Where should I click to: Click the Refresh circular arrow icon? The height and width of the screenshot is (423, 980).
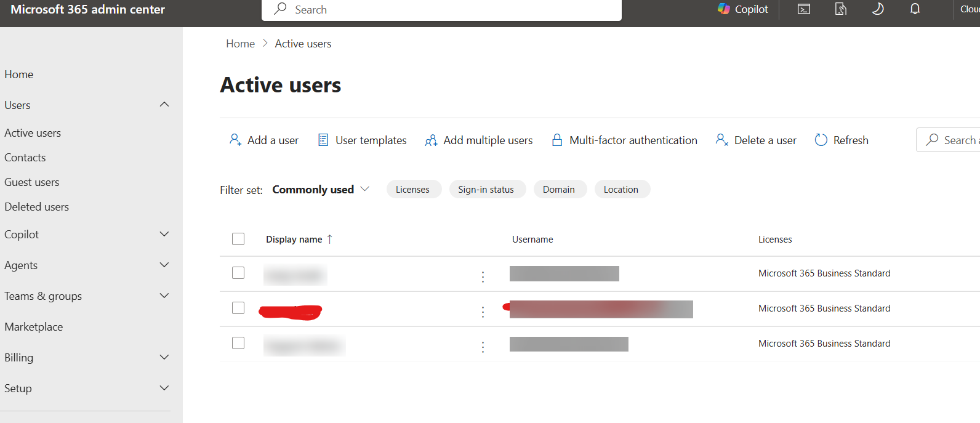point(821,140)
